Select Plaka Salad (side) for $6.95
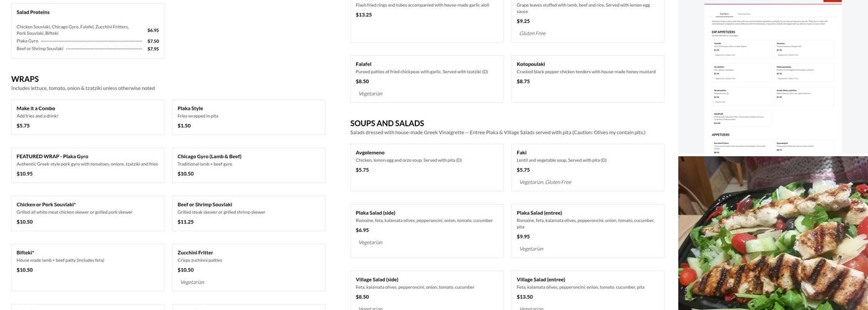Screen dimensions: 868x310 (427, 230)
